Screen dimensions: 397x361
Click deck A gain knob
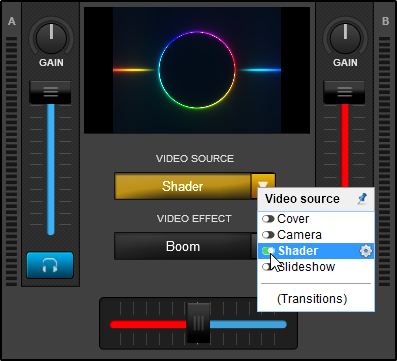click(x=51, y=38)
